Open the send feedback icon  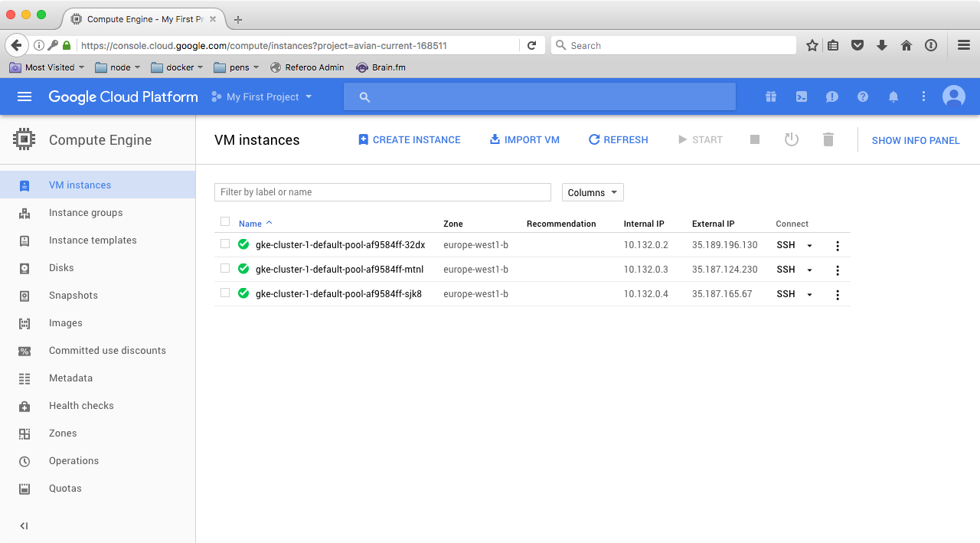coord(832,96)
